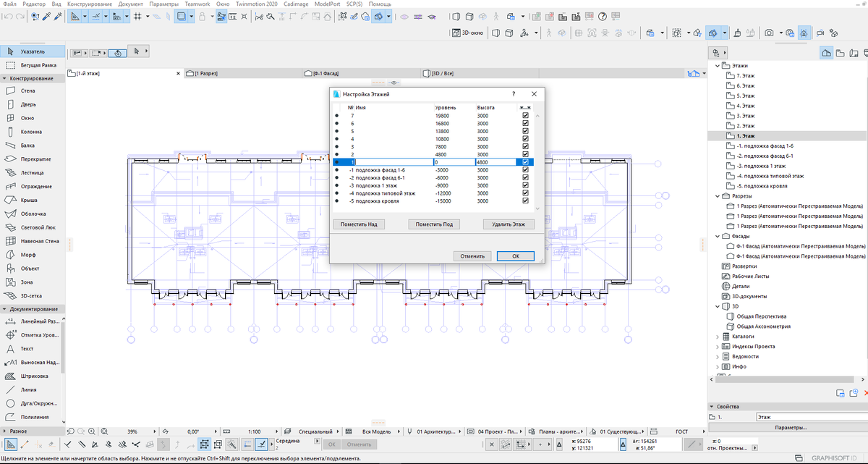
Task: Select the Полилиния (Polyline) tool
Action: click(30, 417)
